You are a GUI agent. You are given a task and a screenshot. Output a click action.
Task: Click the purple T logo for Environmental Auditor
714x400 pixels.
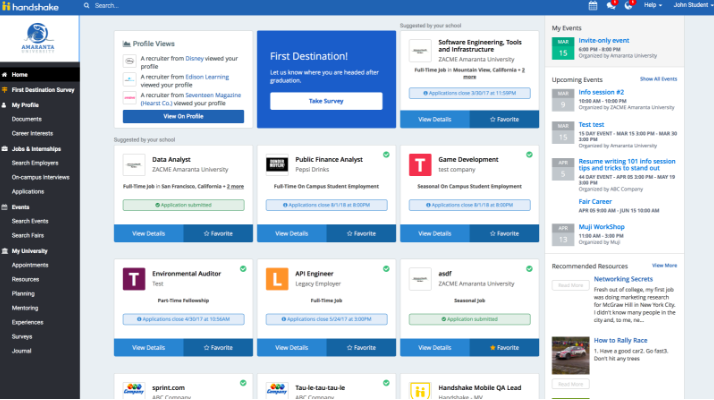pos(134,279)
